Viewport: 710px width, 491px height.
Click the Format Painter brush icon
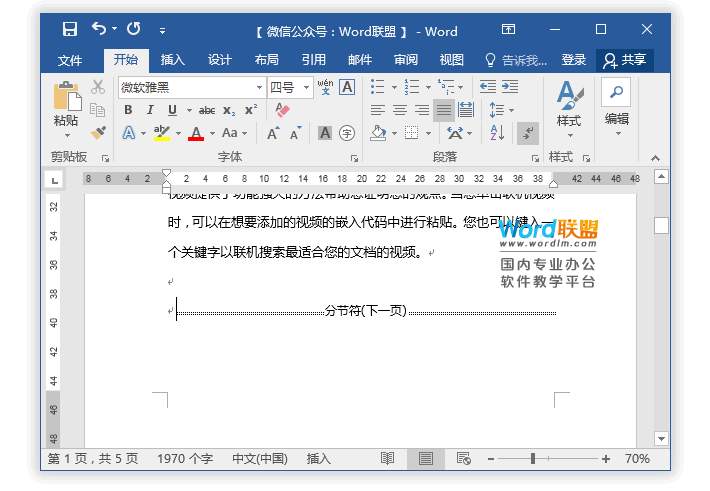[98, 132]
